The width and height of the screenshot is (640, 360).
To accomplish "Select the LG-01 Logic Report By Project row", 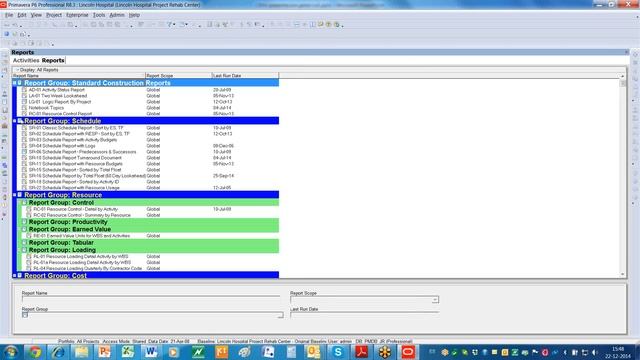I will pyautogui.click(x=149, y=102).
